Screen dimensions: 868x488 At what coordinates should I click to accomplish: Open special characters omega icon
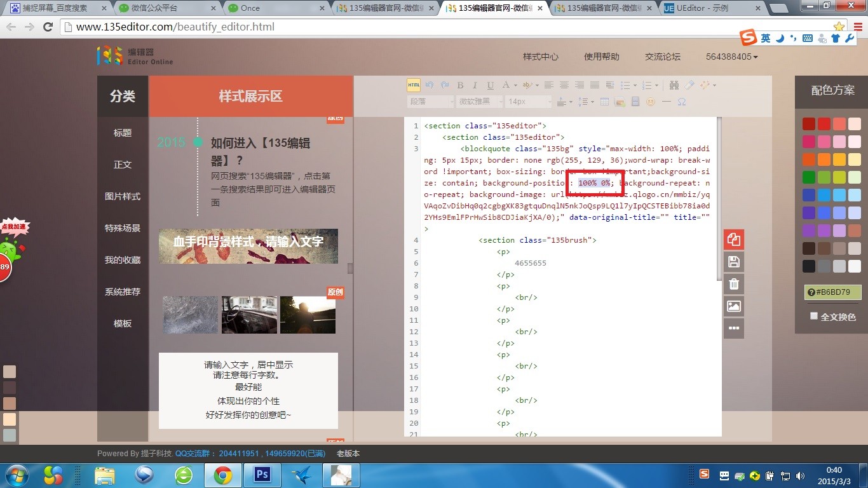click(682, 102)
